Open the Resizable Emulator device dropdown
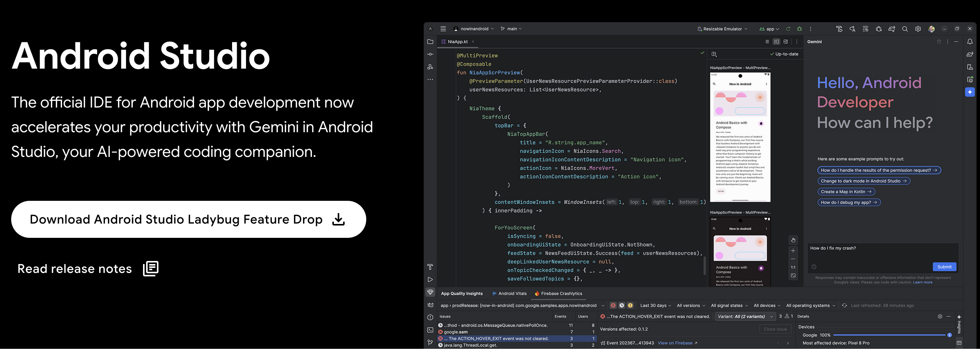The height and width of the screenshot is (350, 980). click(x=722, y=29)
